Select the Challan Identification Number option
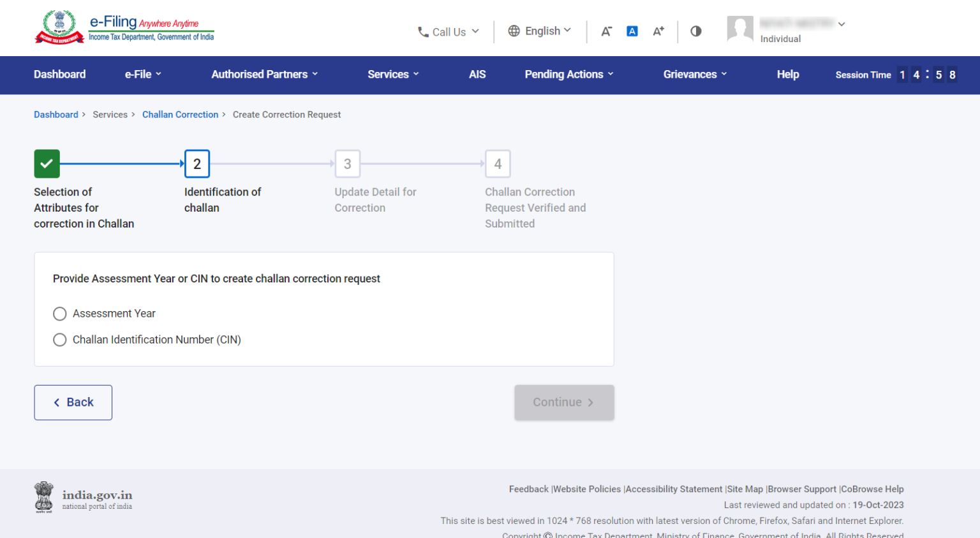The image size is (980, 538). pos(59,340)
